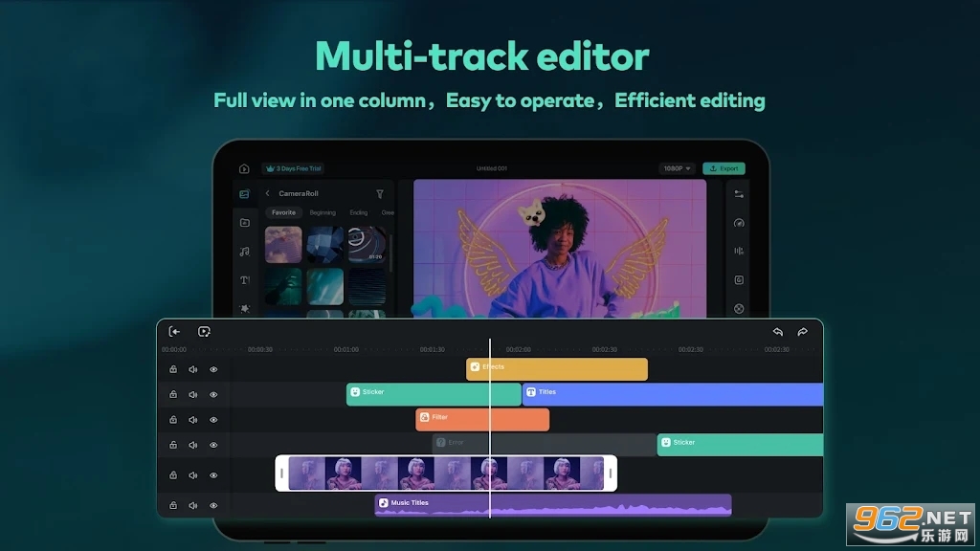This screenshot has height=551, width=980.
Task: Select the text tool in left sidebar
Action: click(244, 280)
